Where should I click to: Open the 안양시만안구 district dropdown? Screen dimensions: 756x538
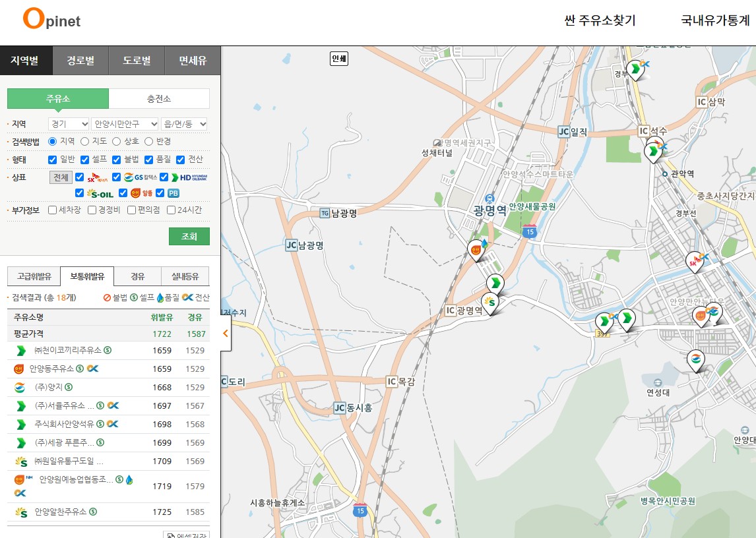tap(125, 124)
